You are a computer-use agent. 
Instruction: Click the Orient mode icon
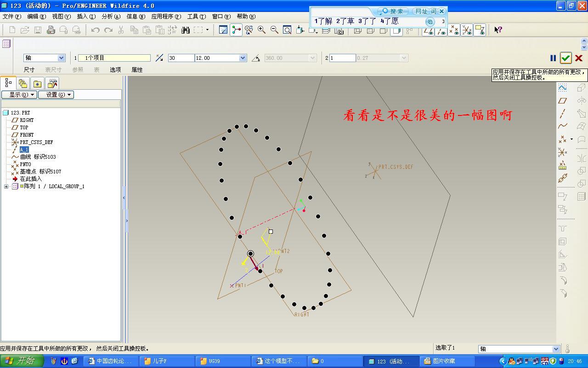click(249, 30)
